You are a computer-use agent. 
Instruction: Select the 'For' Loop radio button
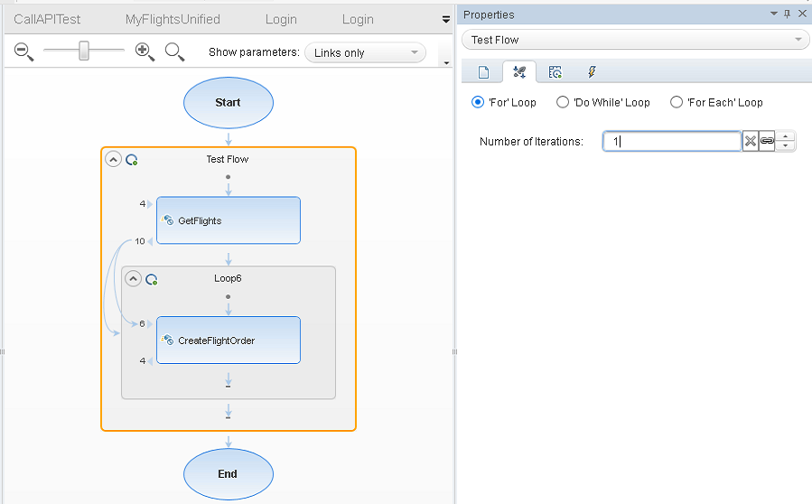click(478, 102)
